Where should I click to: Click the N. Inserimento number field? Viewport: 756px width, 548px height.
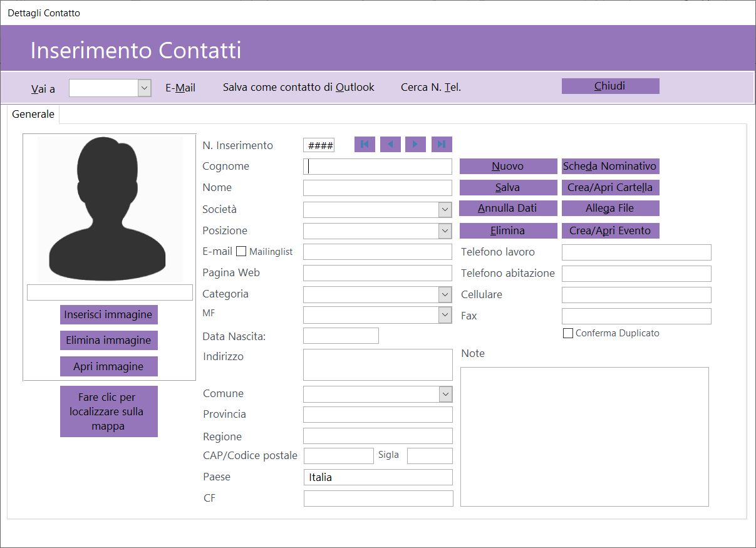(319, 145)
